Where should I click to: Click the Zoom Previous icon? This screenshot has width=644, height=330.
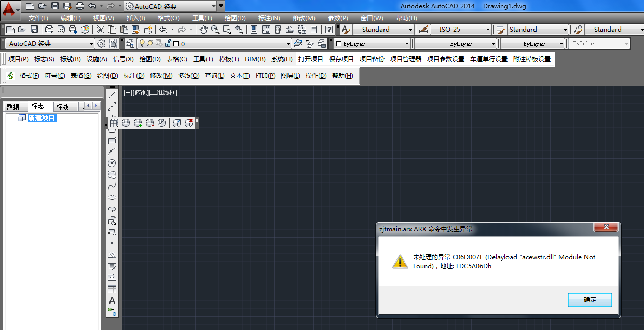(239, 30)
